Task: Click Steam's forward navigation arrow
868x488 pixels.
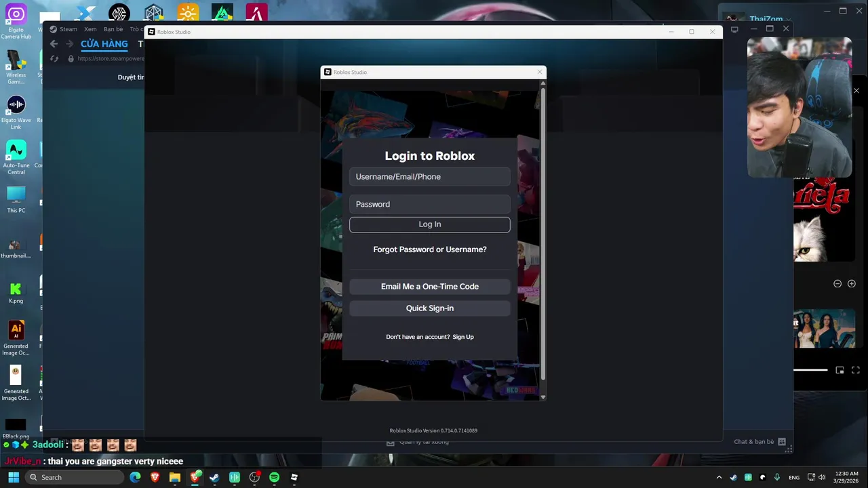Action: tap(69, 44)
